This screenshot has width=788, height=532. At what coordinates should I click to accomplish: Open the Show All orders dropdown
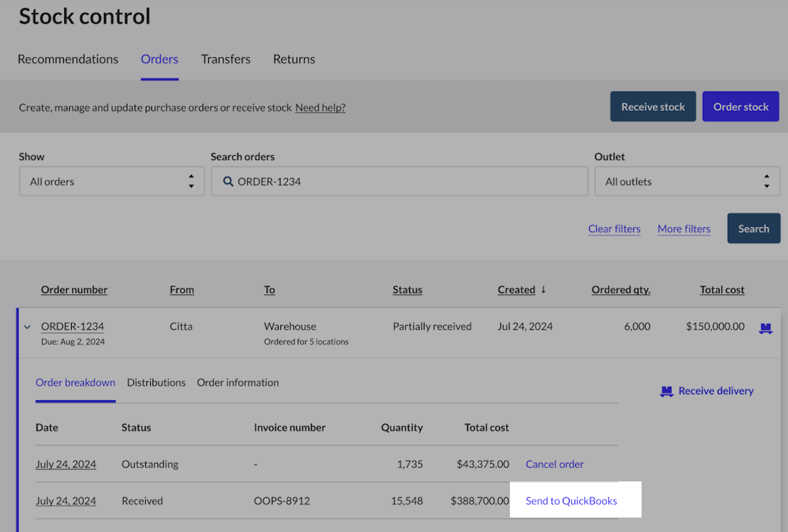coord(111,182)
